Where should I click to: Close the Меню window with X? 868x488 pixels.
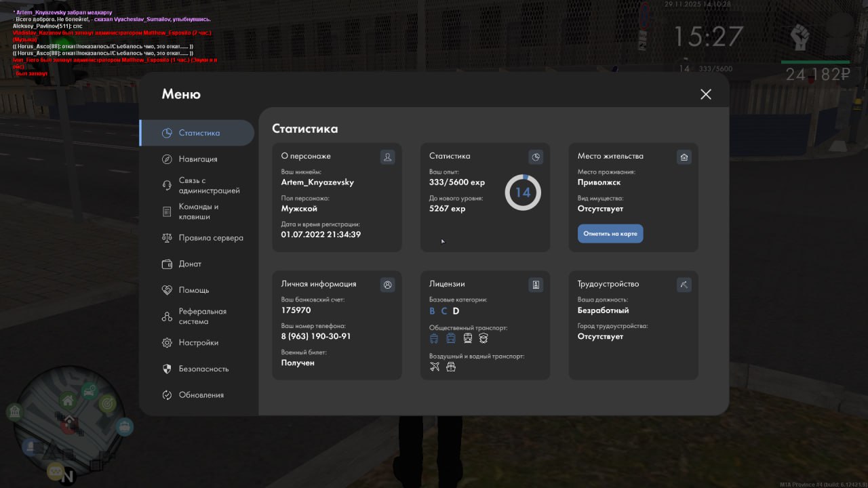[706, 94]
